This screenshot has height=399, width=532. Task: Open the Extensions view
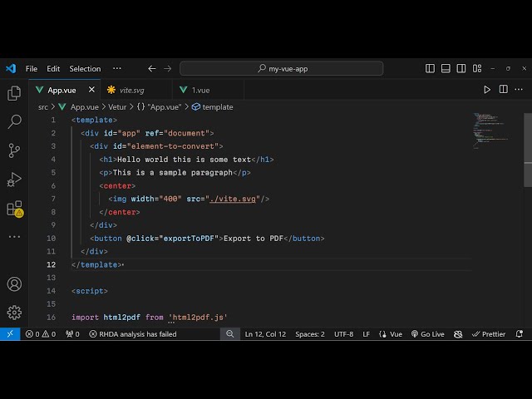14,209
